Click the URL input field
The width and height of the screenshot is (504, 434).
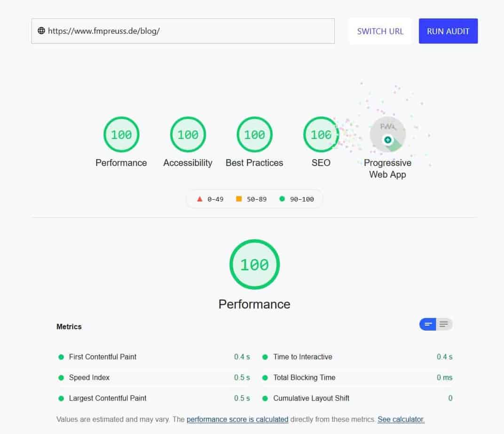click(183, 31)
